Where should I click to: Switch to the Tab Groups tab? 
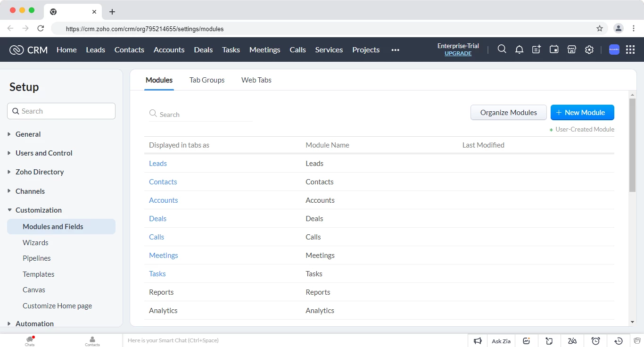(x=207, y=80)
